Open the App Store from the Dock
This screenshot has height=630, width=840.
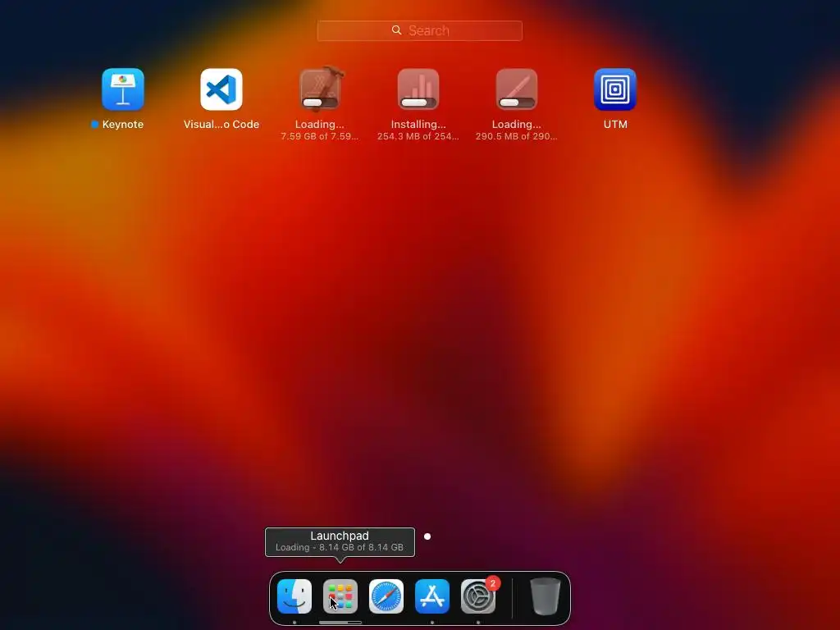click(432, 596)
